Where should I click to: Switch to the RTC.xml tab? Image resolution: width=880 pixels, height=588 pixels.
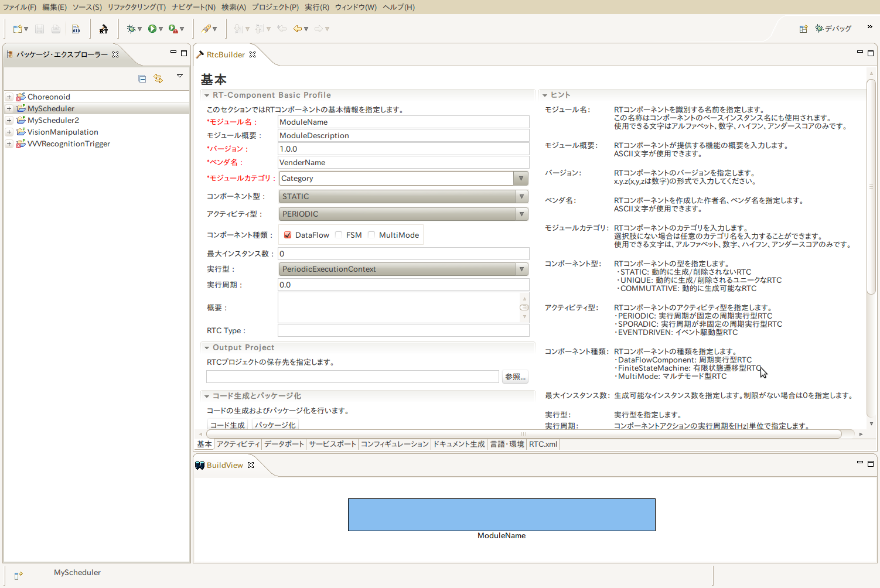tap(543, 445)
